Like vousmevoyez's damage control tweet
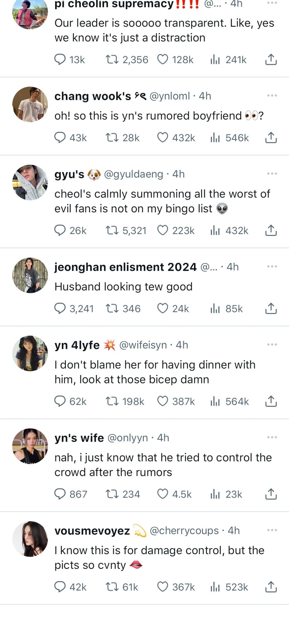 tap(163, 587)
